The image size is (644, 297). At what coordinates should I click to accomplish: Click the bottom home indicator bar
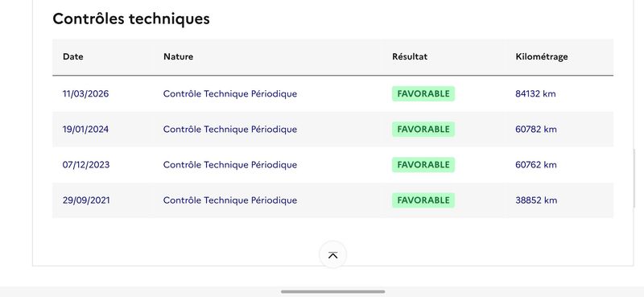332,291
